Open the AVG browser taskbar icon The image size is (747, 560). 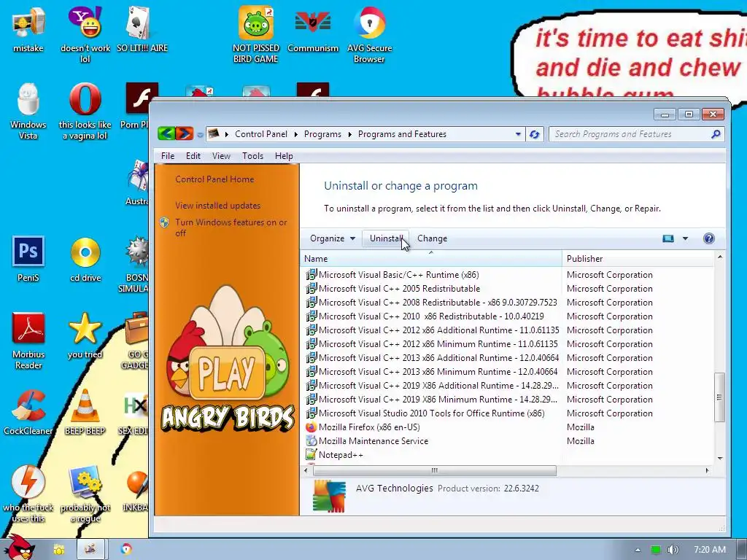(126, 549)
